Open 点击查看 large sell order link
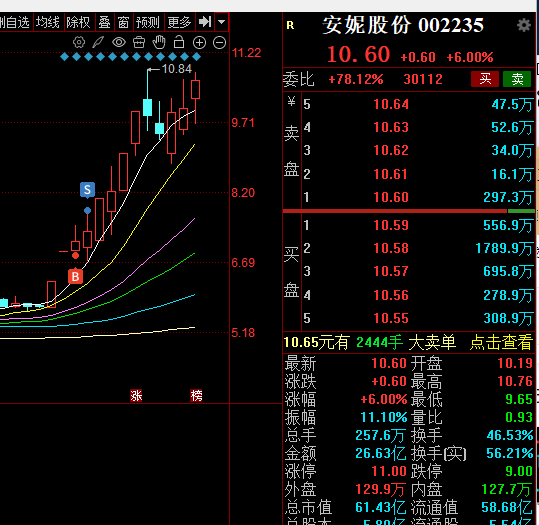Viewport: 539px width, 525px height. tap(500, 342)
